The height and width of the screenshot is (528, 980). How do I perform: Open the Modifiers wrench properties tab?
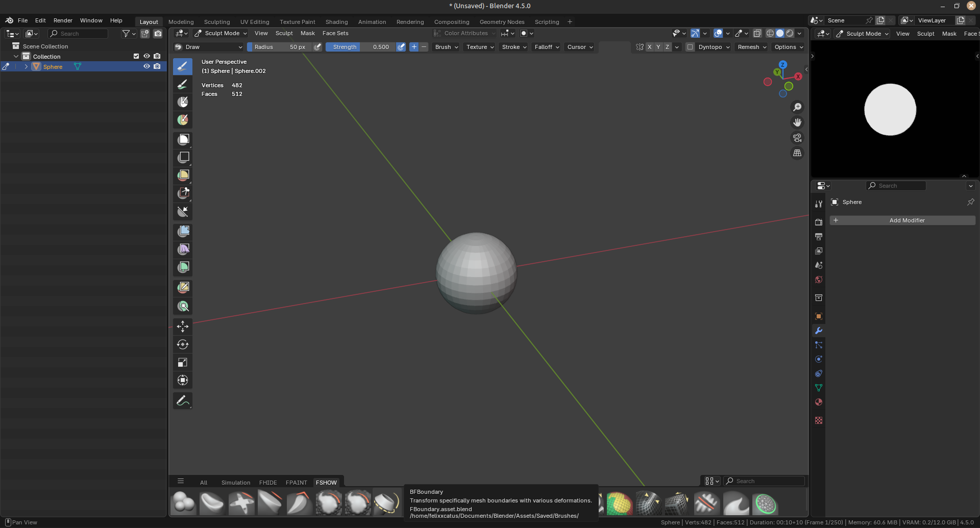point(819,331)
